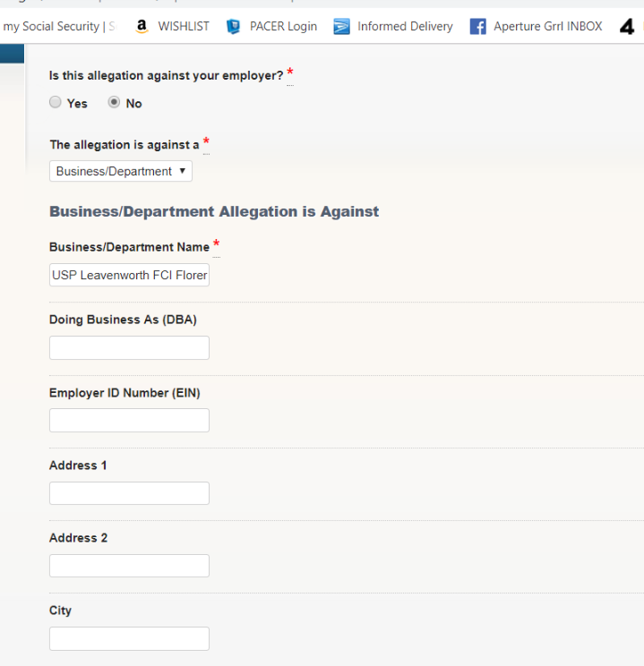Select the No radio button
Image resolution: width=644 pixels, height=666 pixels.
coord(114,102)
